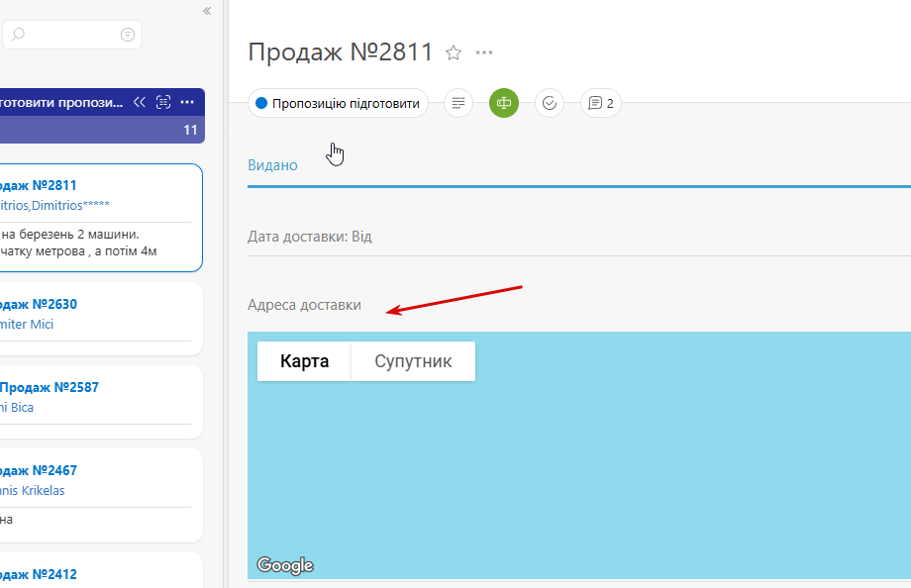Image resolution: width=911 pixels, height=588 pixels.
Task: Open more options next to Продаж №2811 title
Action: tap(484, 52)
